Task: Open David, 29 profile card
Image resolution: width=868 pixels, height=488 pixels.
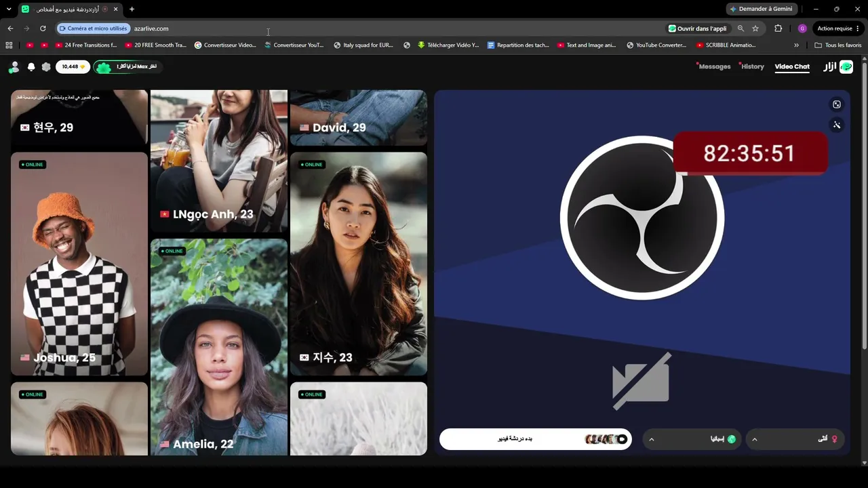Action: tap(359, 117)
